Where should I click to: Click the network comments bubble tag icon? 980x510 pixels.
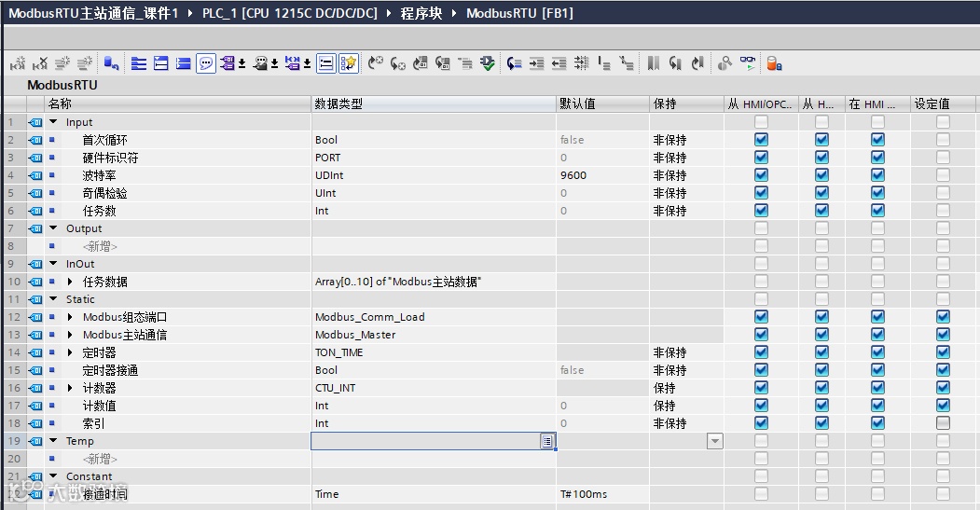(261, 63)
